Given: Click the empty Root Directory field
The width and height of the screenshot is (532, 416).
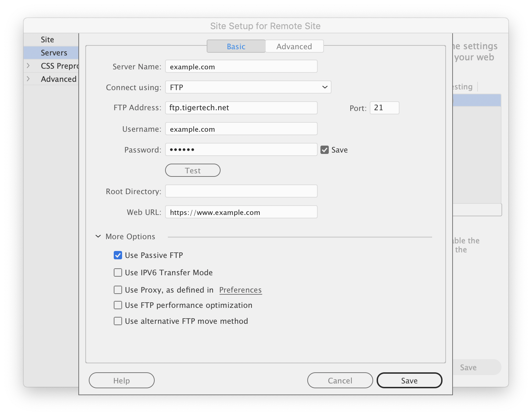Looking at the screenshot, I should pyautogui.click(x=241, y=191).
